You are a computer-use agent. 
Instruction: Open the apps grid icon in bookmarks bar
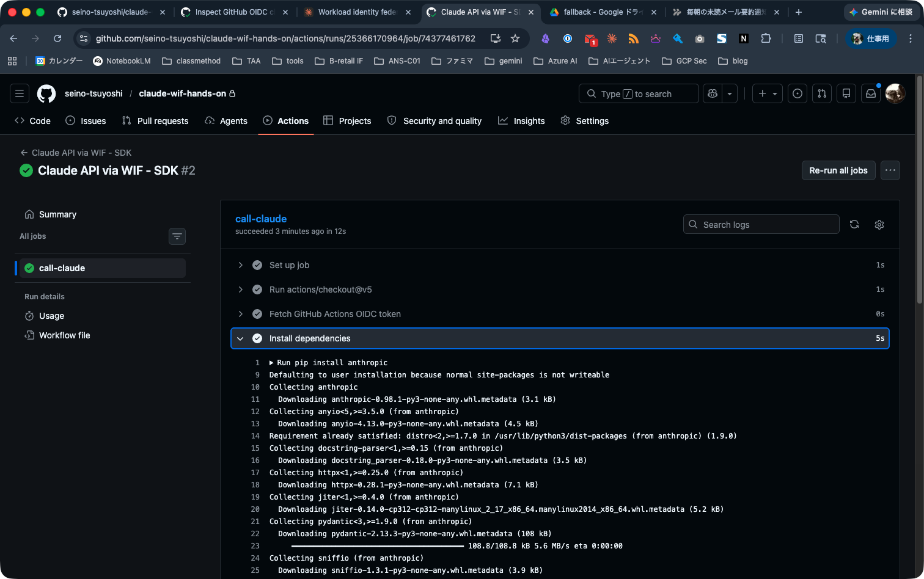coord(12,61)
